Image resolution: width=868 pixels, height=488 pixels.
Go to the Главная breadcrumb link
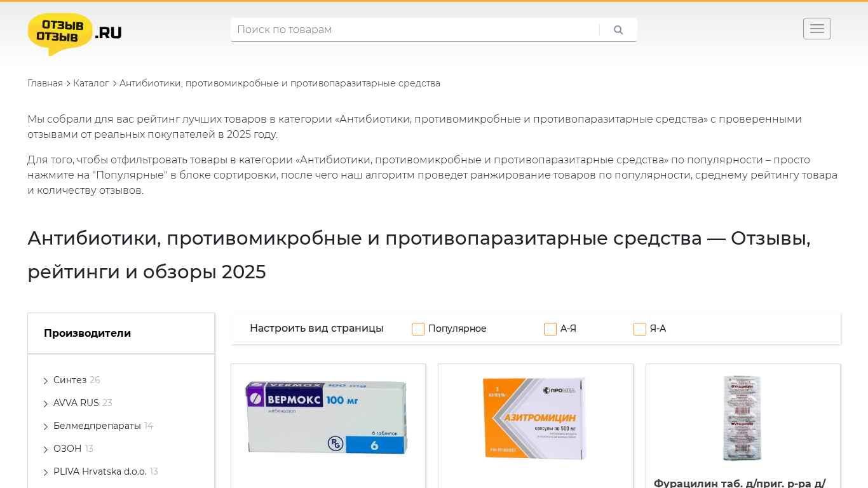[x=45, y=83]
